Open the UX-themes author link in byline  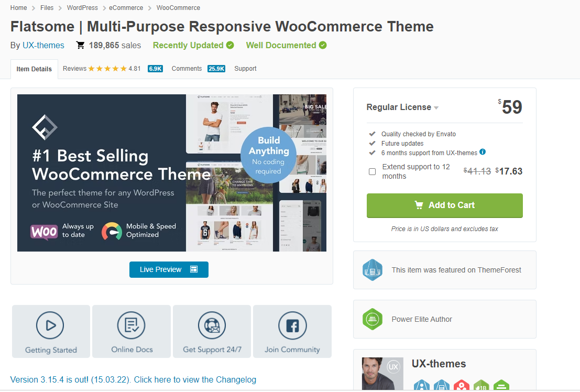pos(43,46)
